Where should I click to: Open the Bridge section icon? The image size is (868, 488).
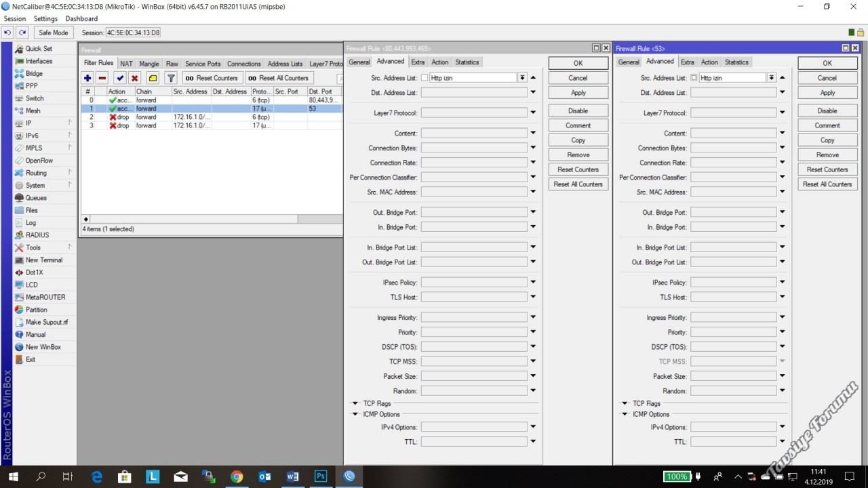20,73
